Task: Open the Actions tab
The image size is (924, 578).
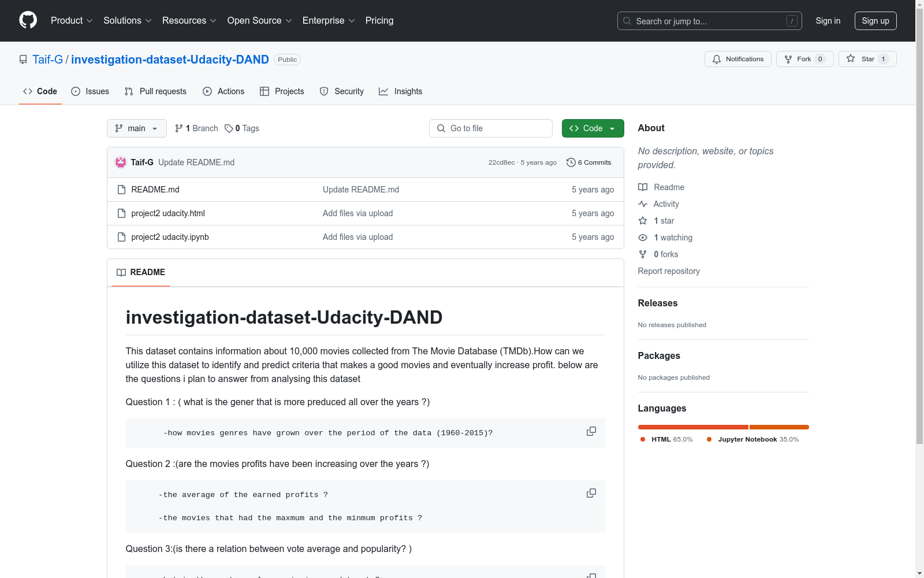Action: pyautogui.click(x=223, y=91)
